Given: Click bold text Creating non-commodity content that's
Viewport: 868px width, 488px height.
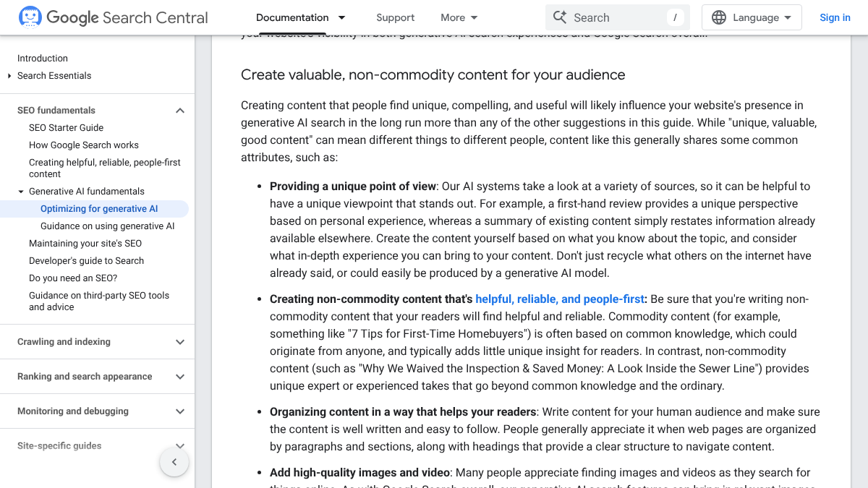Looking at the screenshot, I should point(371,299).
